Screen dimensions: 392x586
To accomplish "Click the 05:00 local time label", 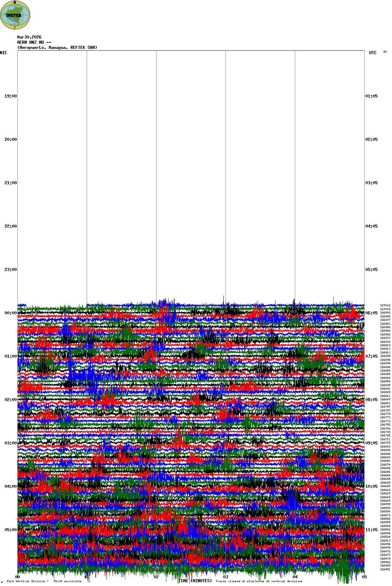I will (x=10, y=530).
